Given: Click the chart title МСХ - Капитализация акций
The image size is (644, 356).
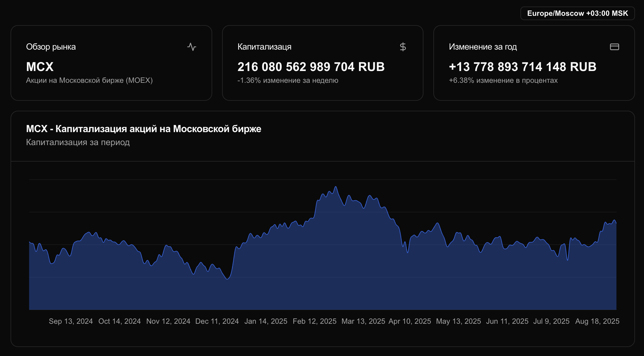Looking at the screenshot, I should click(143, 129).
